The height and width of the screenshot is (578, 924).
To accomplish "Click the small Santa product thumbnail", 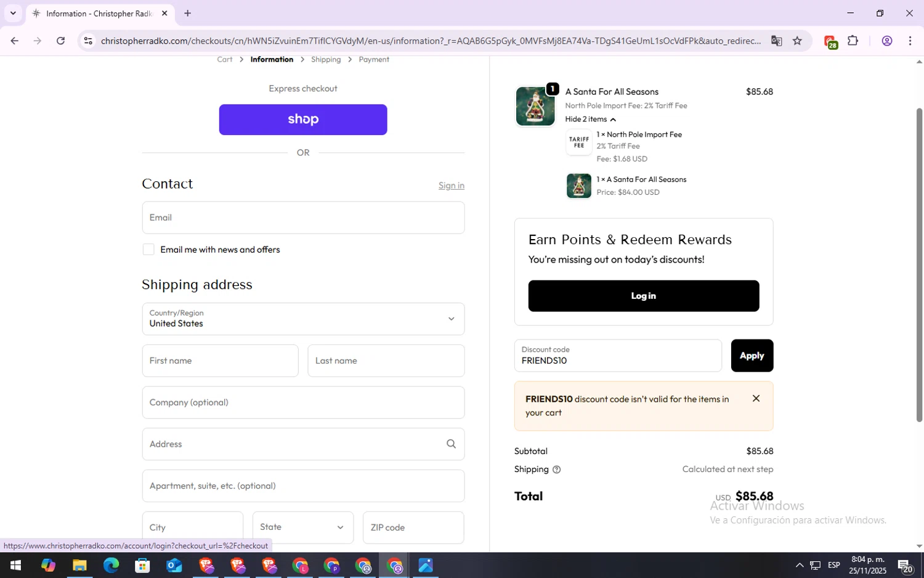I will point(579,185).
